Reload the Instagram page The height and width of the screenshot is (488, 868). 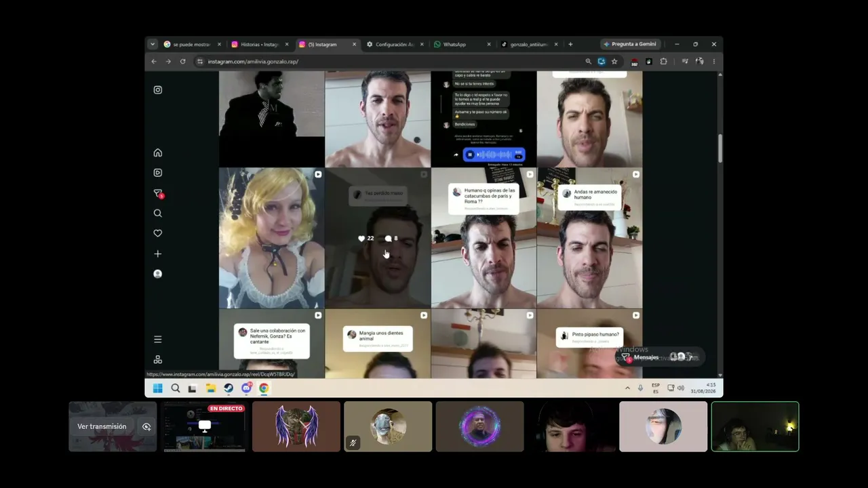tap(182, 62)
